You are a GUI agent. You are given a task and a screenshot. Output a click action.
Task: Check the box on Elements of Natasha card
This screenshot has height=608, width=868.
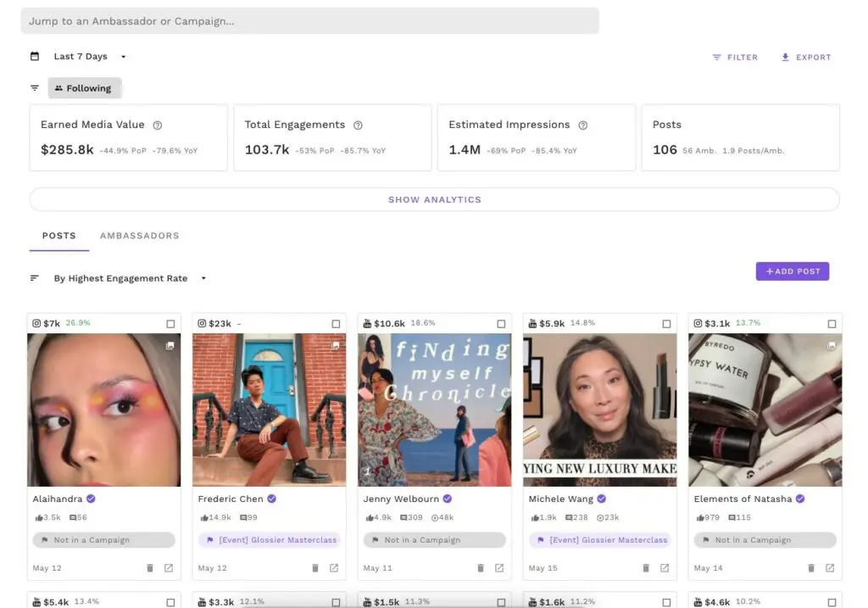pos(832,324)
